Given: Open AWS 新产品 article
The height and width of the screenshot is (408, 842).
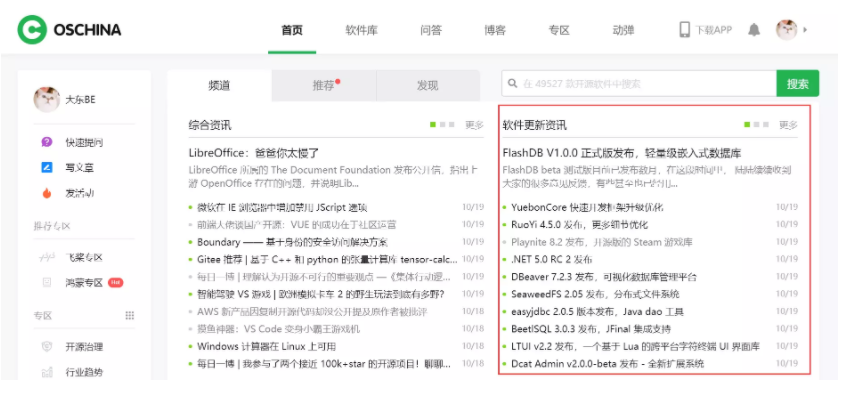Looking at the screenshot, I should coord(312,311).
